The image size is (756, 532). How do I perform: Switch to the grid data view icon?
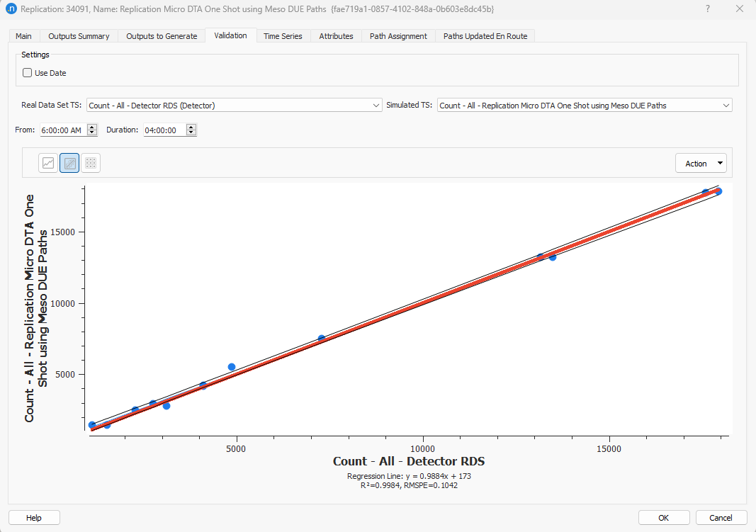[x=91, y=162]
